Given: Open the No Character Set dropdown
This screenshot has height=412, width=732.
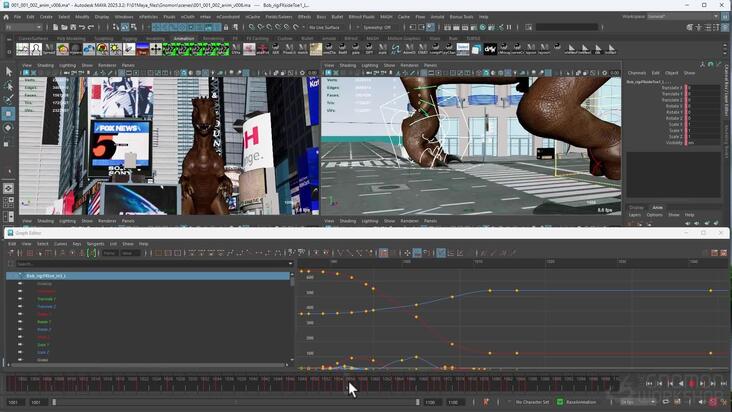Looking at the screenshot, I should [x=531, y=402].
